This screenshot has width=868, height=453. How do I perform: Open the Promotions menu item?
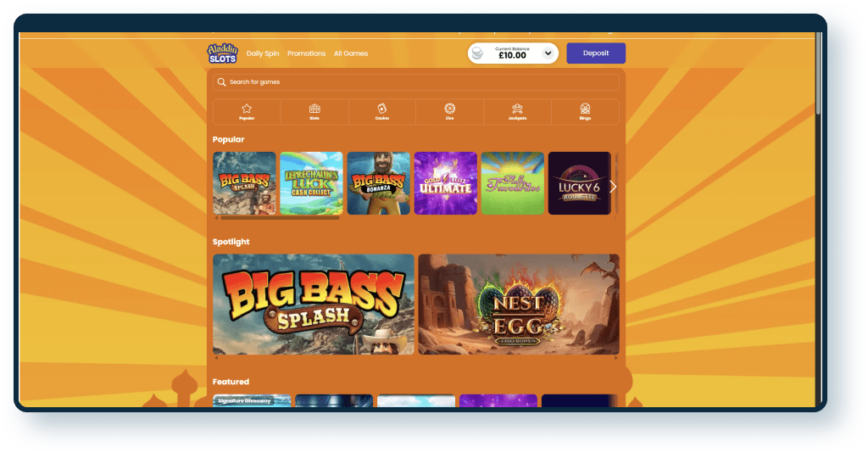tap(306, 53)
